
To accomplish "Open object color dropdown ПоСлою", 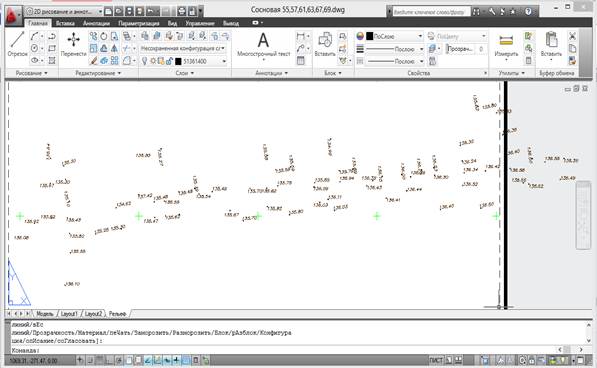I will point(394,37).
